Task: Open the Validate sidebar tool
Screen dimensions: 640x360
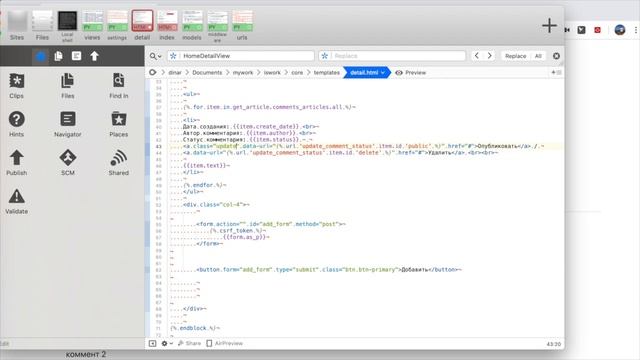Action: pyautogui.click(x=16, y=201)
